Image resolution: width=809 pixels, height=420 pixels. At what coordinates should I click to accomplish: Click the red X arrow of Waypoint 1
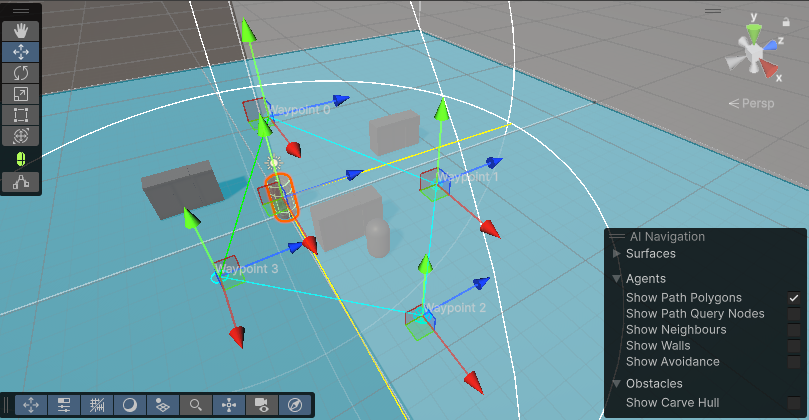tap(490, 229)
